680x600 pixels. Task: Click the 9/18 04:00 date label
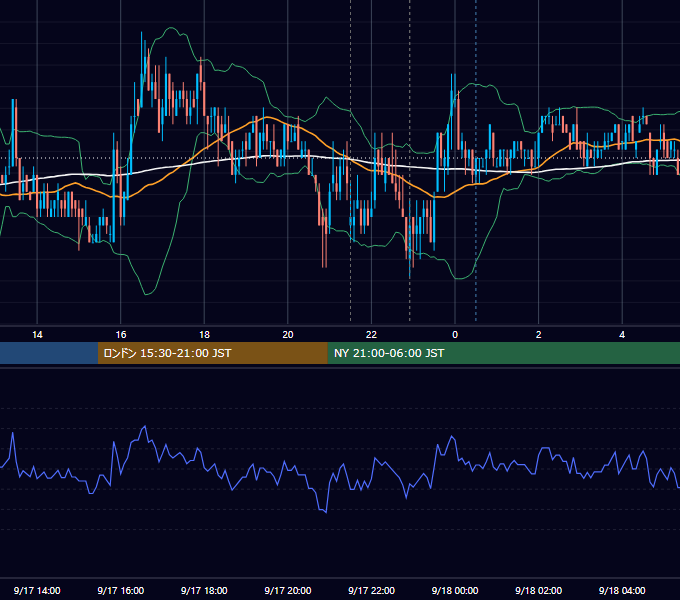point(622,590)
